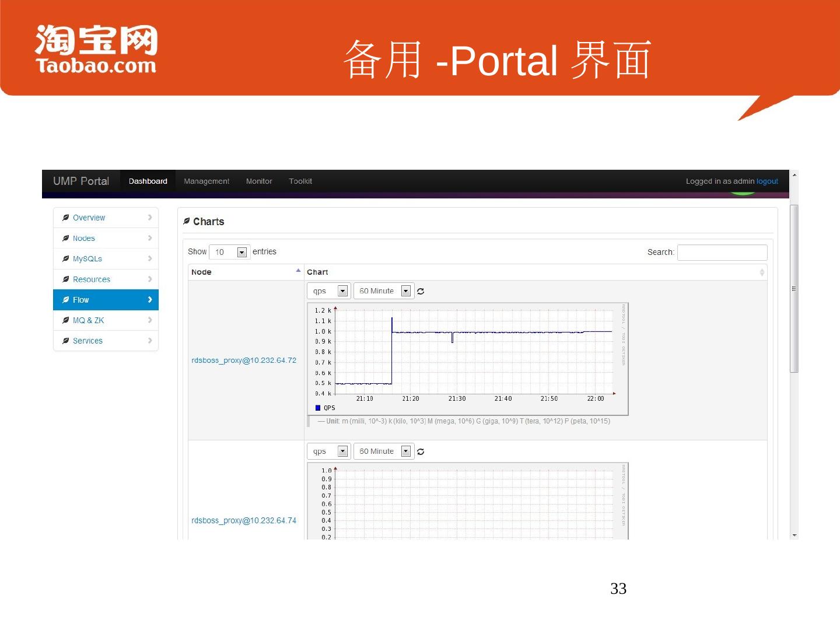840x630 pixels.
Task: Open node link rdsboss_proxy@10.232.64.74
Action: [244, 520]
